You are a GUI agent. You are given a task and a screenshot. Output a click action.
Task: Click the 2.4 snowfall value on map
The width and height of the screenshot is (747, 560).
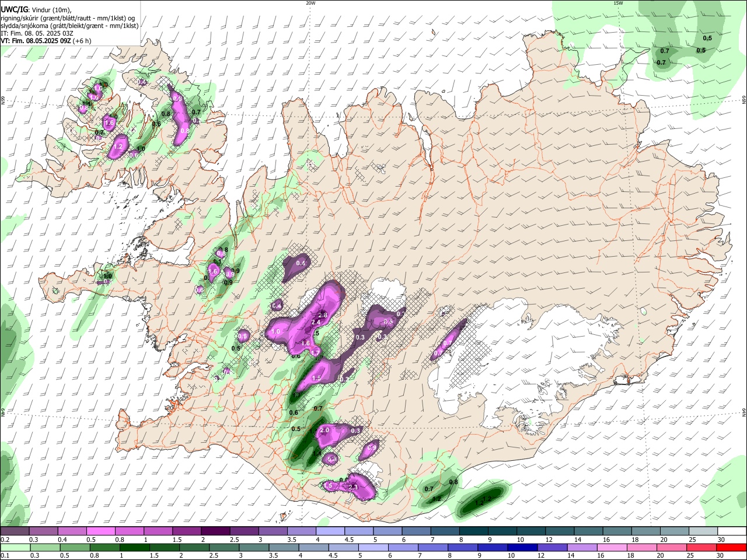point(316,322)
